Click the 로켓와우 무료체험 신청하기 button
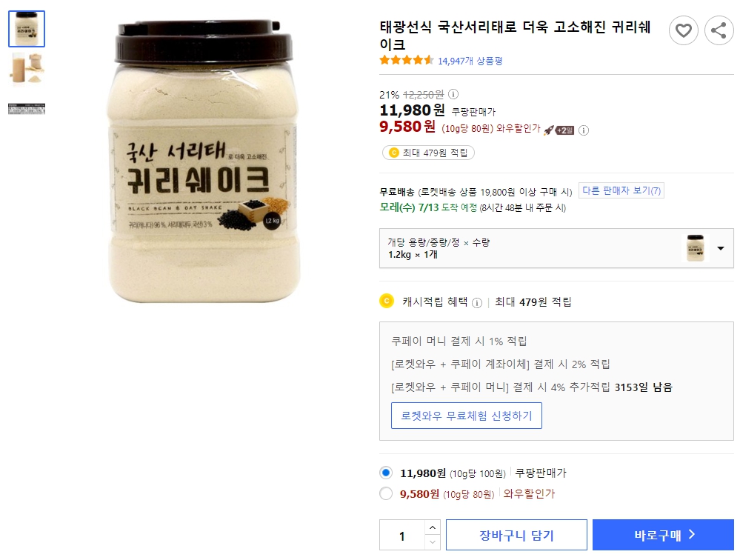This screenshot has width=740, height=560. tap(466, 416)
